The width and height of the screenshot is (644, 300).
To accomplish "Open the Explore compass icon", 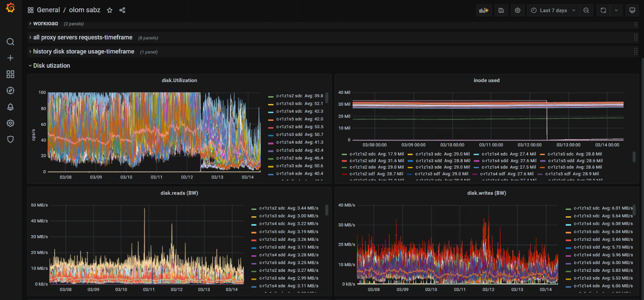I will coord(11,91).
